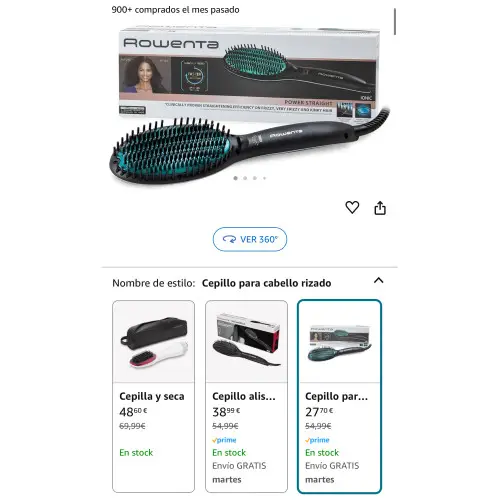Image resolution: width=500 pixels, height=500 pixels.
Task: Click the 360 rotate arrow icon
Action: tap(229, 239)
